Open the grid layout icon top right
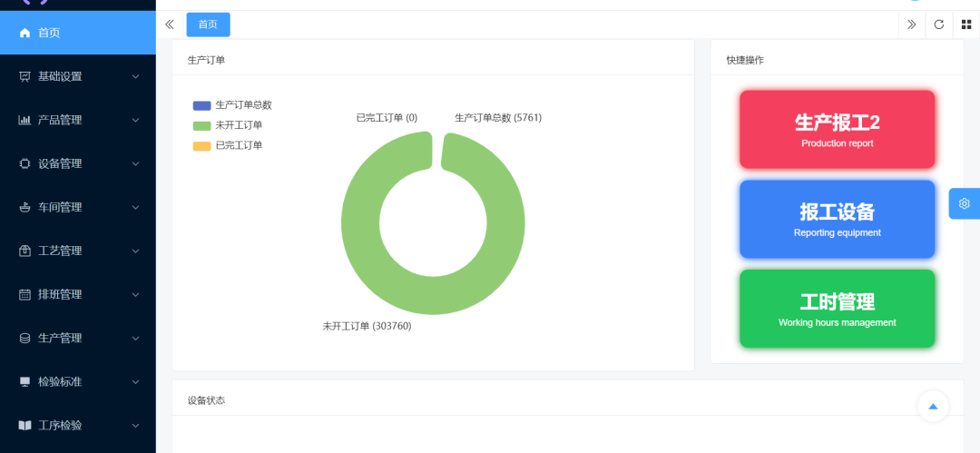The height and width of the screenshot is (453, 980). click(x=966, y=25)
